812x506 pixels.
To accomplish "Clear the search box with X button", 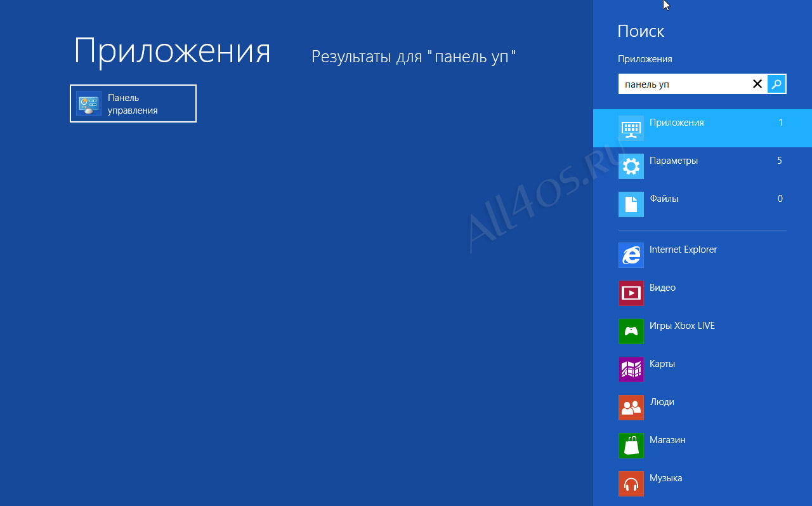I will pyautogui.click(x=757, y=84).
